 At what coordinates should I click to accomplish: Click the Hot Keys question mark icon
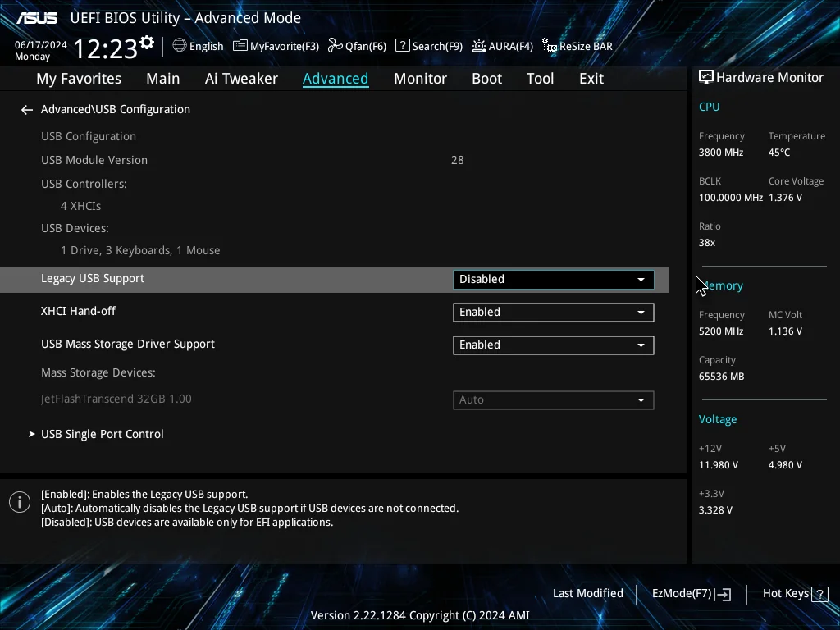[x=819, y=594]
